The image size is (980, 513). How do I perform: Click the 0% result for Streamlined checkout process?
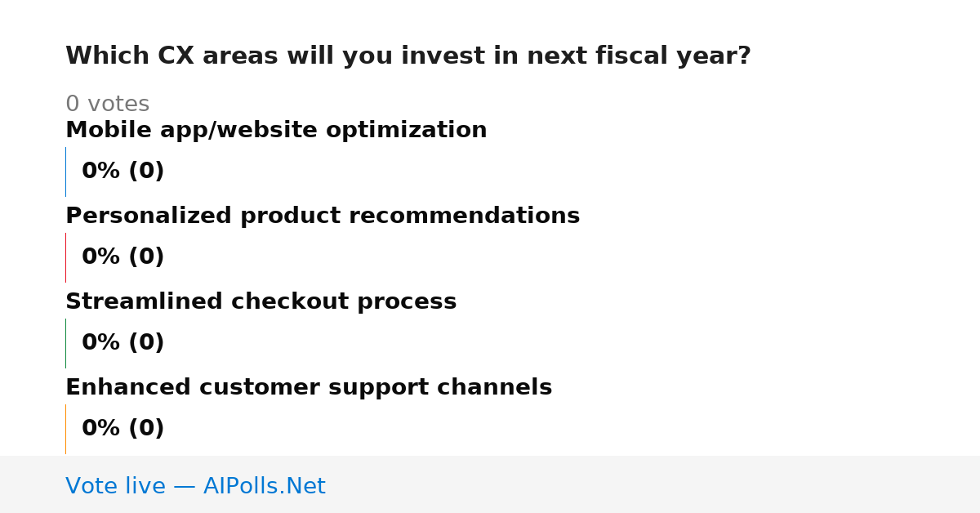pos(101,343)
